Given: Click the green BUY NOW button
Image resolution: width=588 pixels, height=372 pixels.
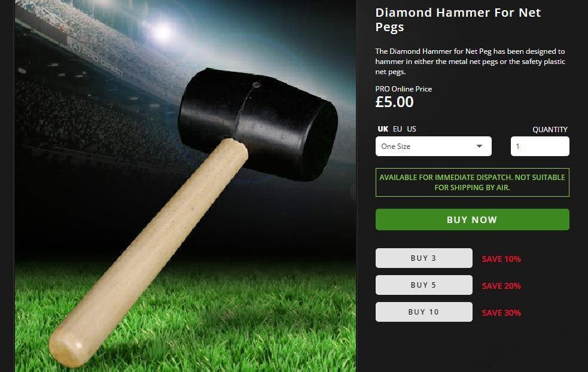Looking at the screenshot, I should (472, 219).
